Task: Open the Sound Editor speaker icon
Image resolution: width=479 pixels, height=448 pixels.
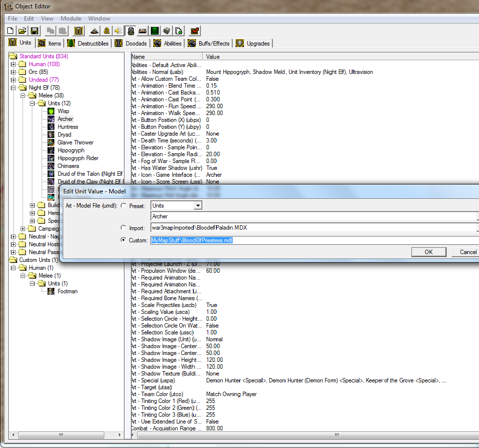Action: [x=118, y=31]
